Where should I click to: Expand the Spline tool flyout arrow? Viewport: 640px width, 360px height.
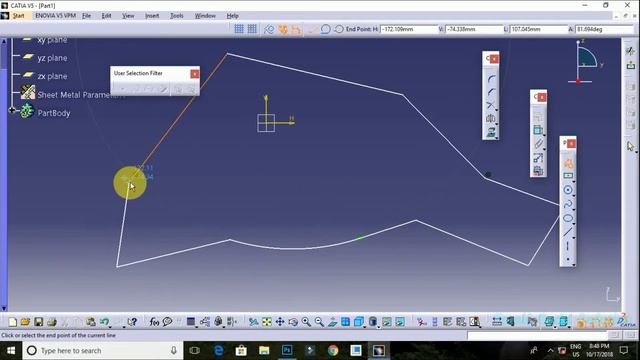pyautogui.click(x=574, y=209)
